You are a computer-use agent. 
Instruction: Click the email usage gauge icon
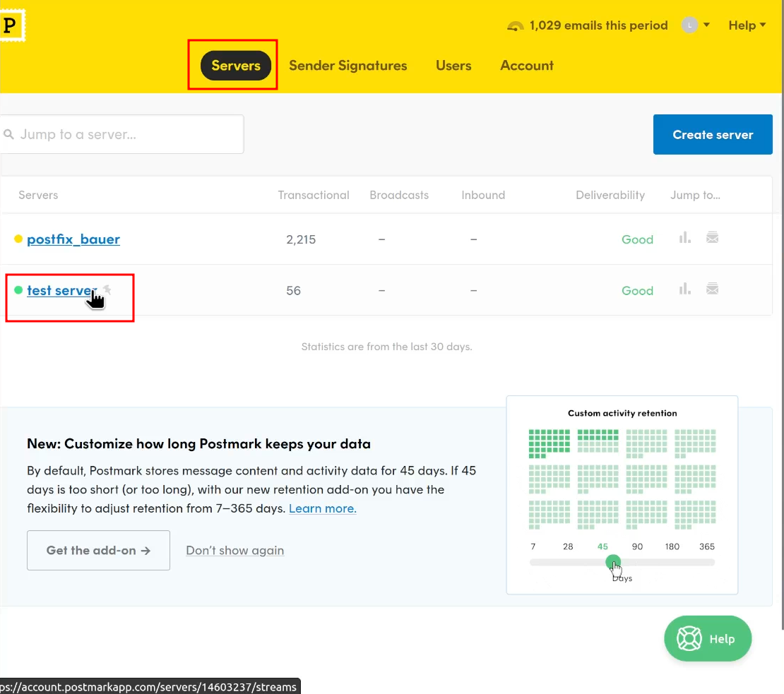[x=516, y=26]
